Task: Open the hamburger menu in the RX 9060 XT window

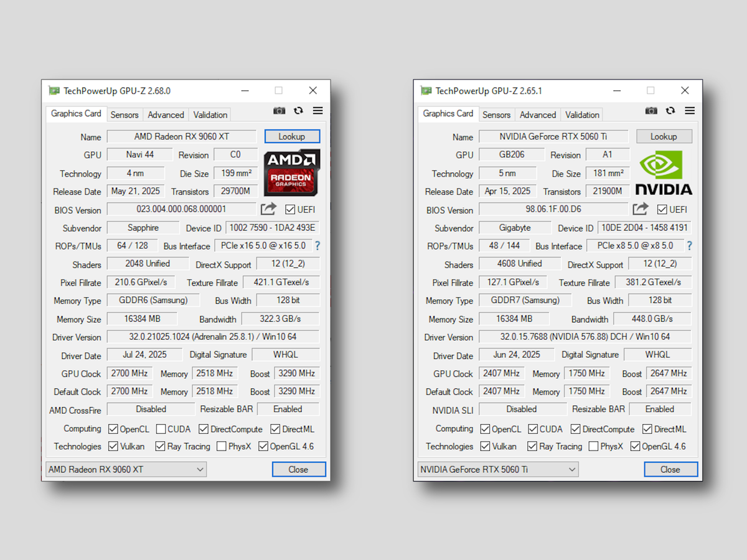Action: 318,111
